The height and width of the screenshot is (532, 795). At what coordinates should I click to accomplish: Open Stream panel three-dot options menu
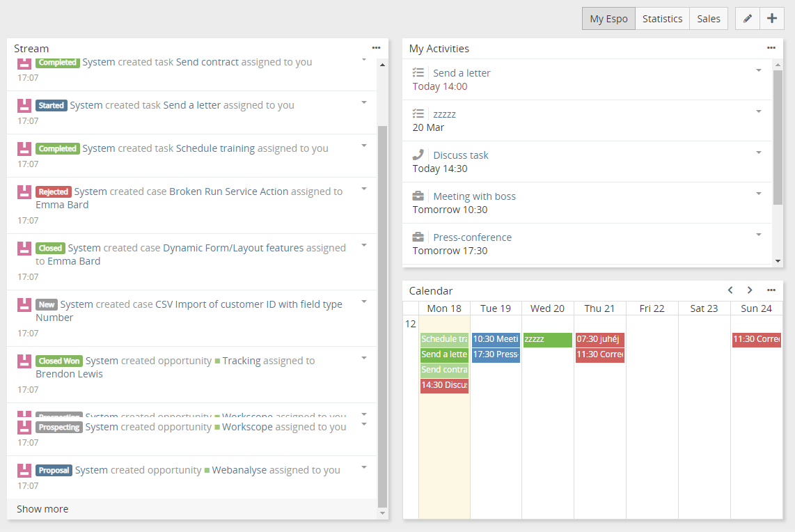[377, 48]
